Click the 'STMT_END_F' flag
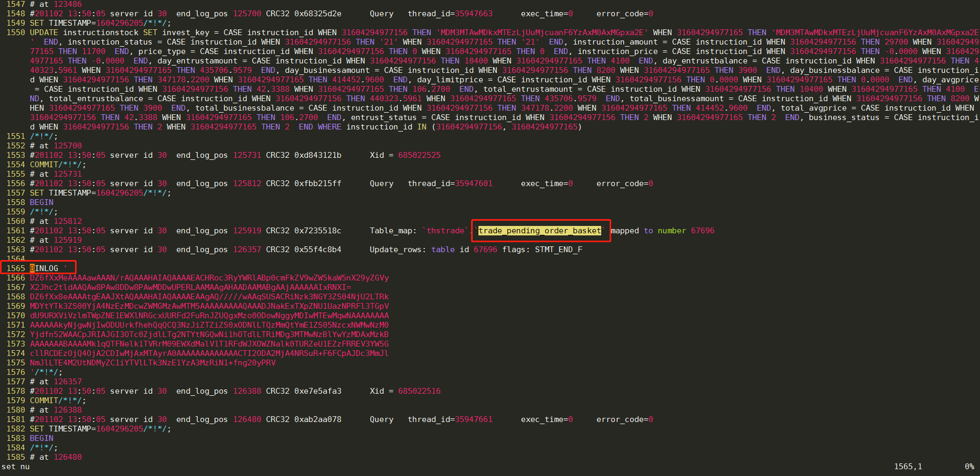Image resolution: width=980 pixels, height=476 pixels. (558, 250)
